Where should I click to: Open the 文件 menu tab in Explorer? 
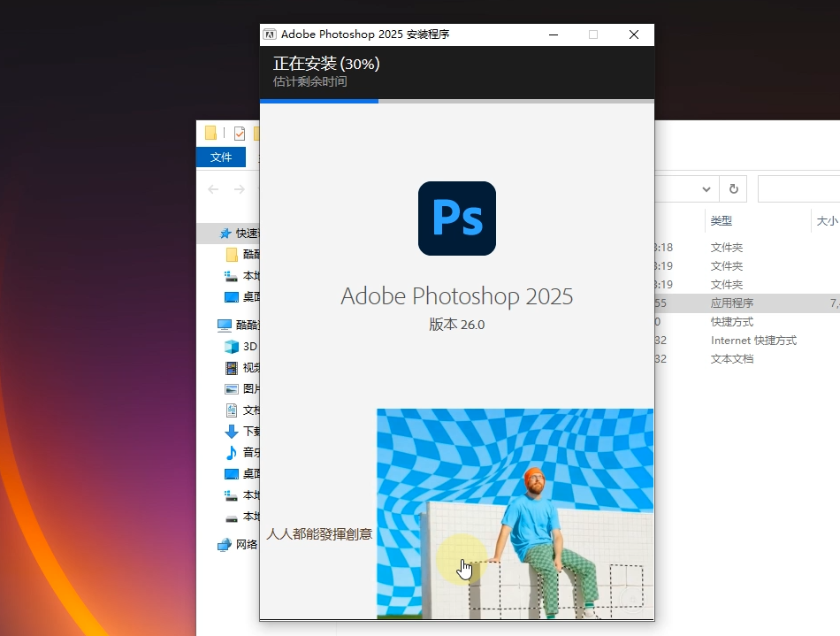click(221, 157)
